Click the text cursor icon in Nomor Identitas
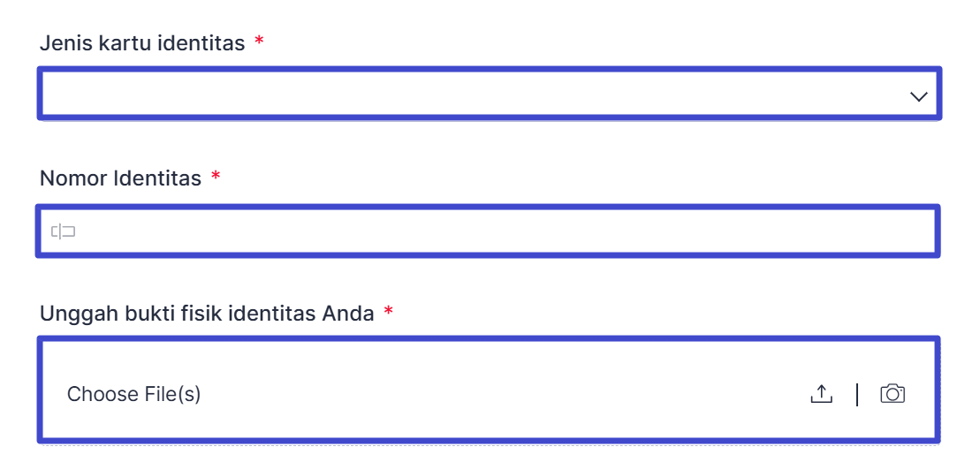Image resolution: width=980 pixels, height=462 pixels. coord(63,232)
